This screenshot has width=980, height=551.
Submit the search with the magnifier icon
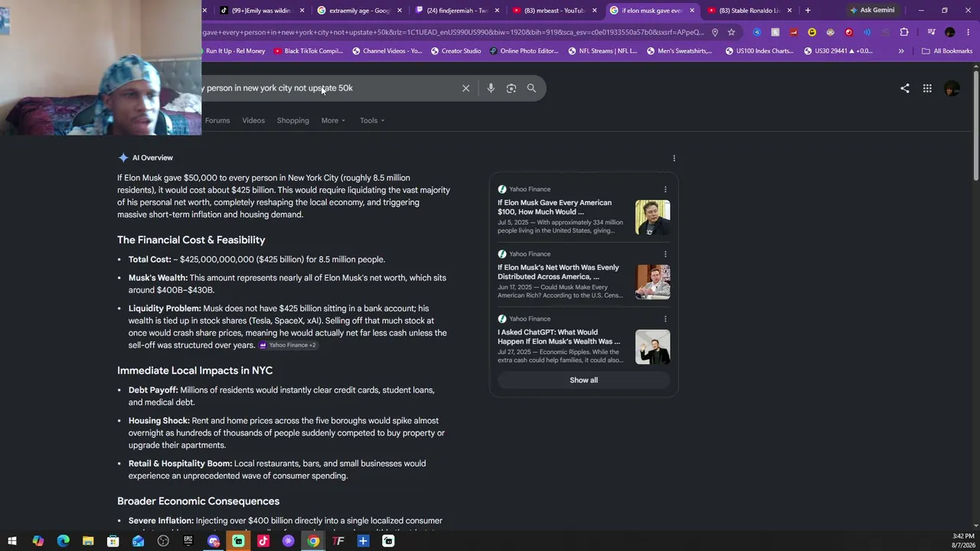coord(531,88)
